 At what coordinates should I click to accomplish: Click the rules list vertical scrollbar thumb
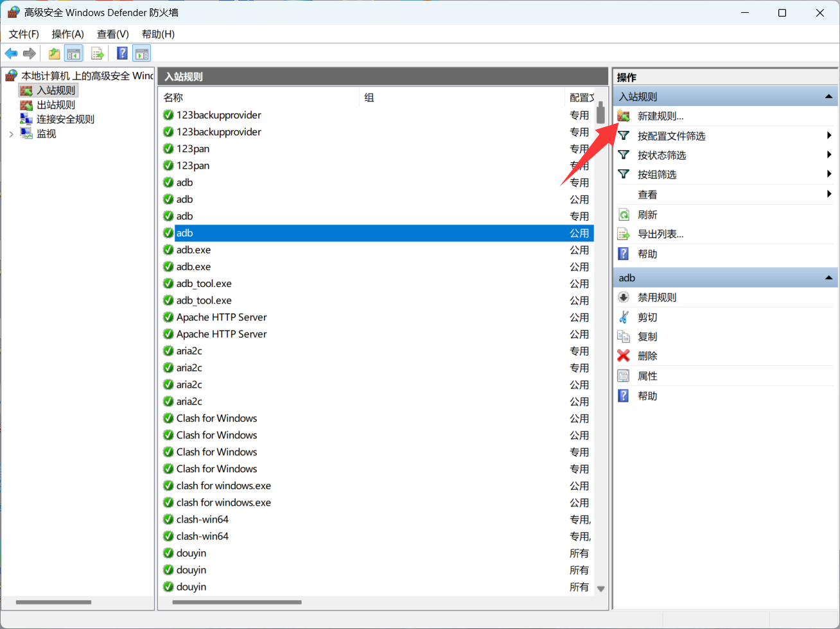coord(600,112)
